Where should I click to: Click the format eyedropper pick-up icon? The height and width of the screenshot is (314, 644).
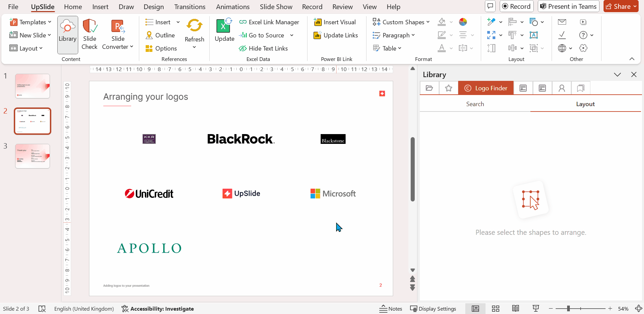click(491, 22)
